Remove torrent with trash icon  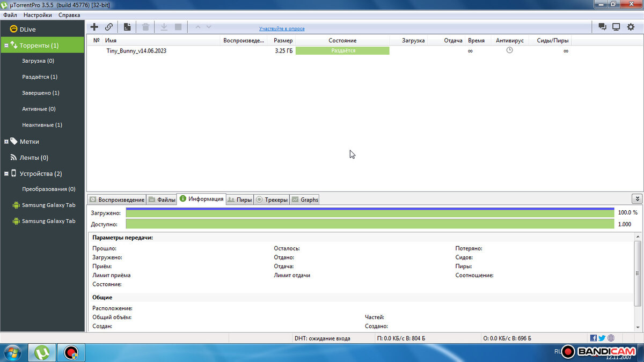click(x=145, y=27)
